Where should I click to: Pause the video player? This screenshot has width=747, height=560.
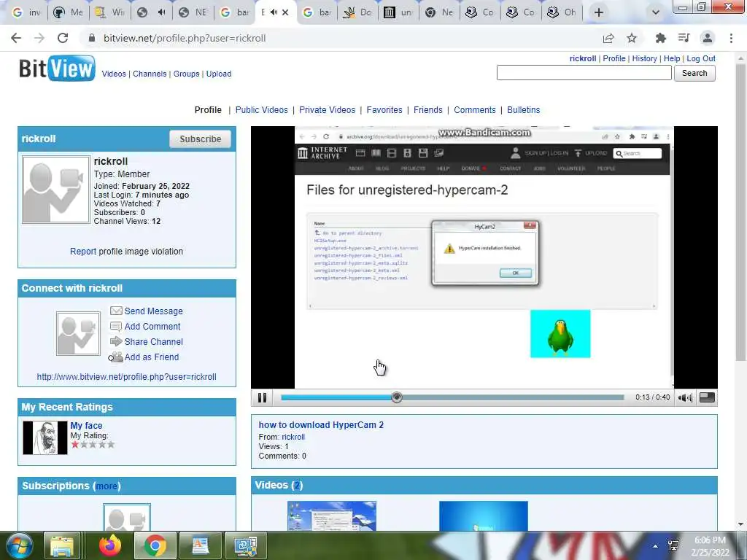pos(262,397)
